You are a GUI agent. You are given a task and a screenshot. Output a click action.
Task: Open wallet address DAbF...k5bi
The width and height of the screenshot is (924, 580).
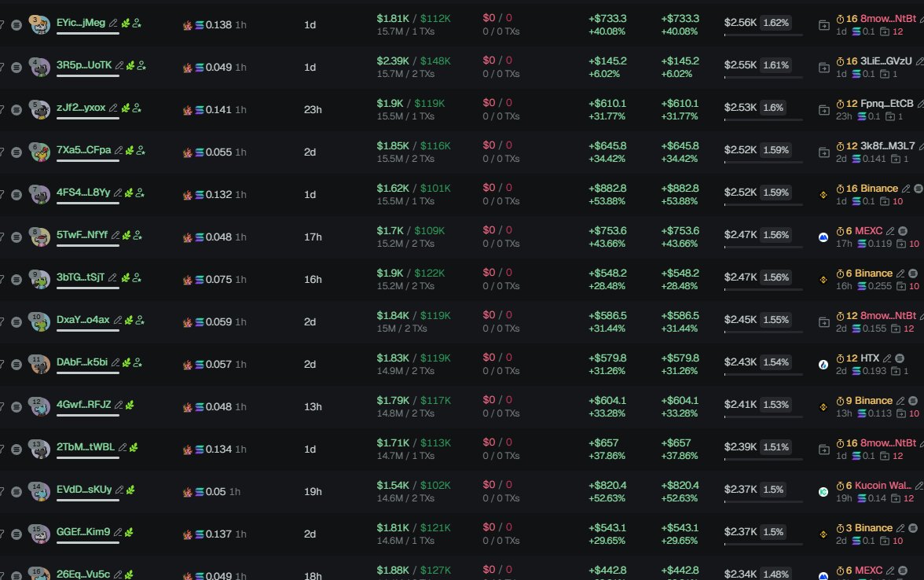point(82,362)
